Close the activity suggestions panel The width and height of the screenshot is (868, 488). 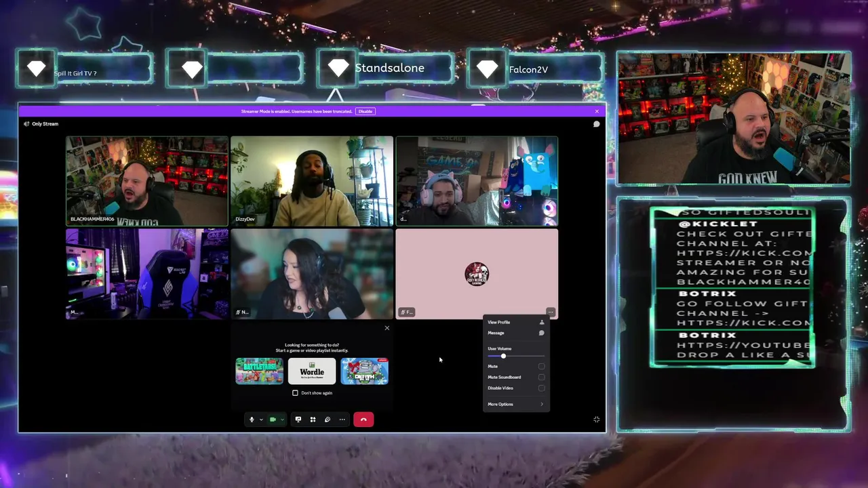387,328
